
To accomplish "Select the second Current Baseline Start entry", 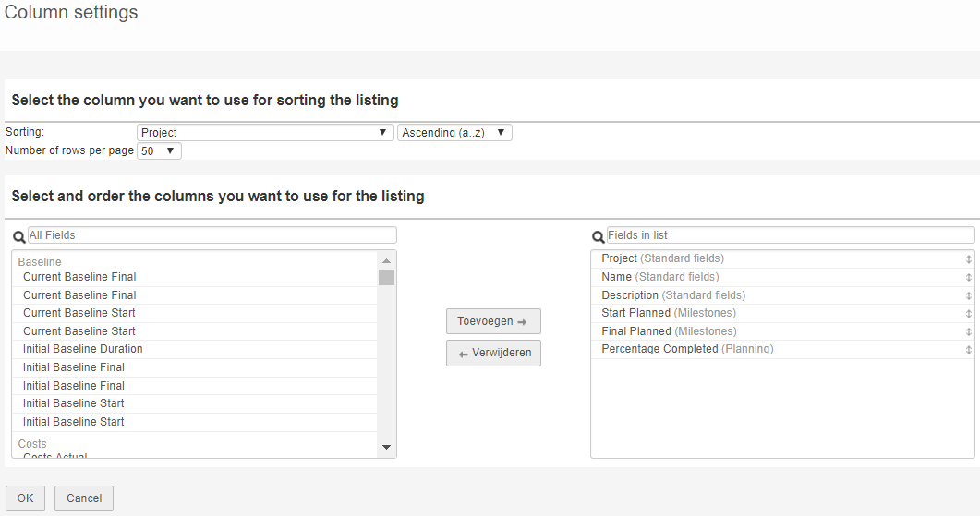I will click(195, 331).
